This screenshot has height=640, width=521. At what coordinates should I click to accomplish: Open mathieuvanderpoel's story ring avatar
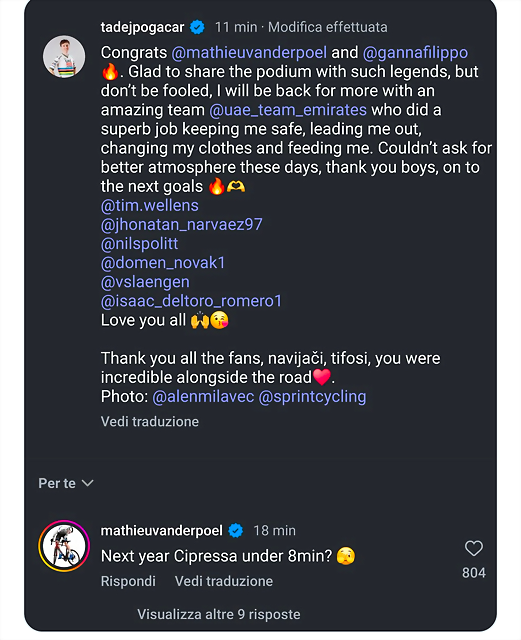point(64,546)
